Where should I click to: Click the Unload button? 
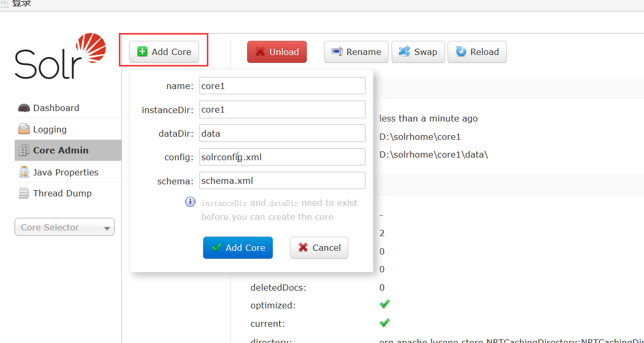[x=277, y=52]
